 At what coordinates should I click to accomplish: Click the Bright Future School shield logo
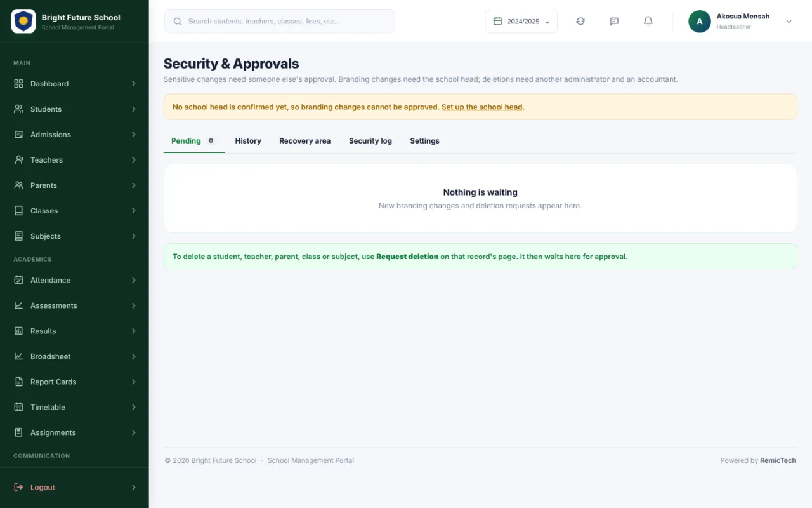[23, 21]
